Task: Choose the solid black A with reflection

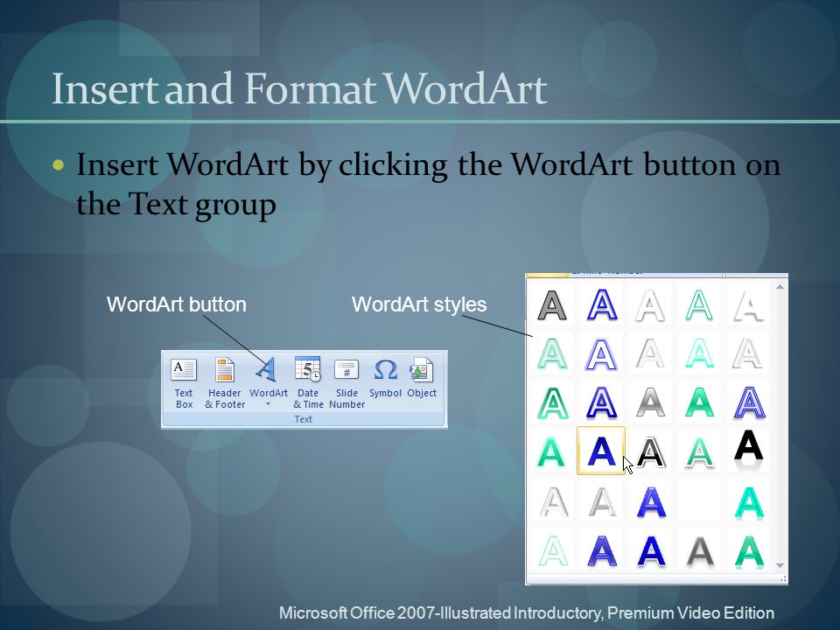Action: (x=748, y=449)
